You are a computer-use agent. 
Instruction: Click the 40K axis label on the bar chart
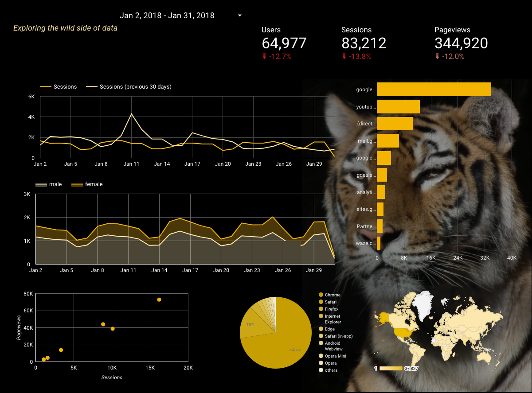click(512, 257)
